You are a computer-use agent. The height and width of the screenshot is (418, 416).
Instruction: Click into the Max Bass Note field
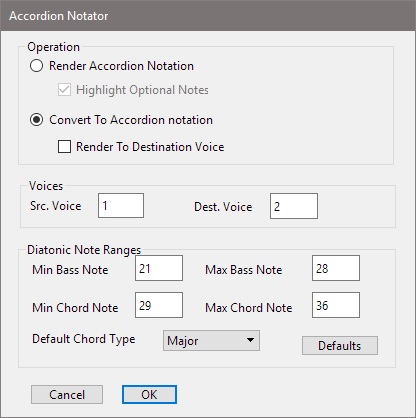(x=336, y=268)
